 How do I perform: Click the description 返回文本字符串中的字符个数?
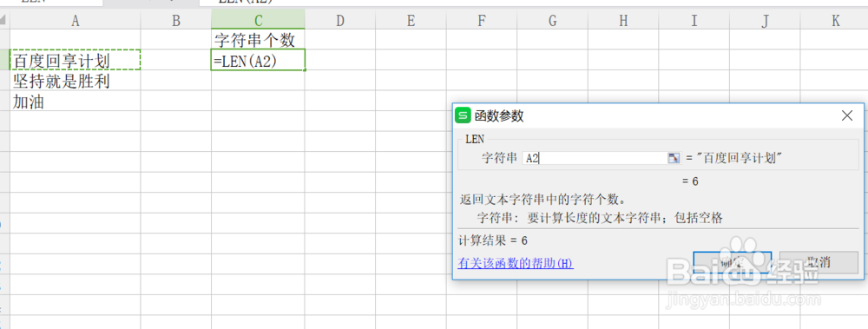click(543, 199)
